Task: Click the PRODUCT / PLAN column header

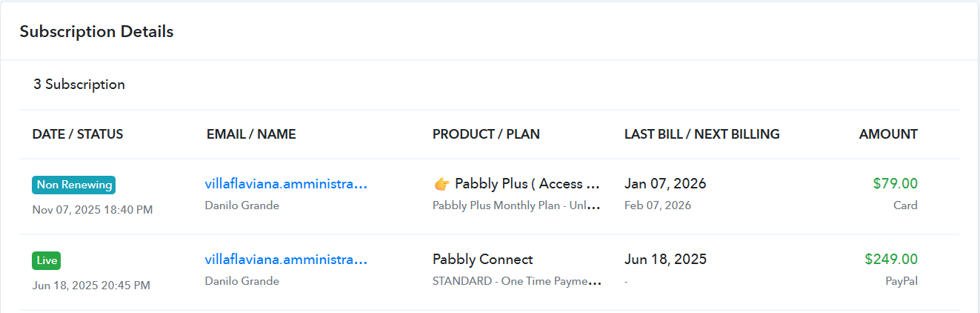Action: (x=486, y=134)
